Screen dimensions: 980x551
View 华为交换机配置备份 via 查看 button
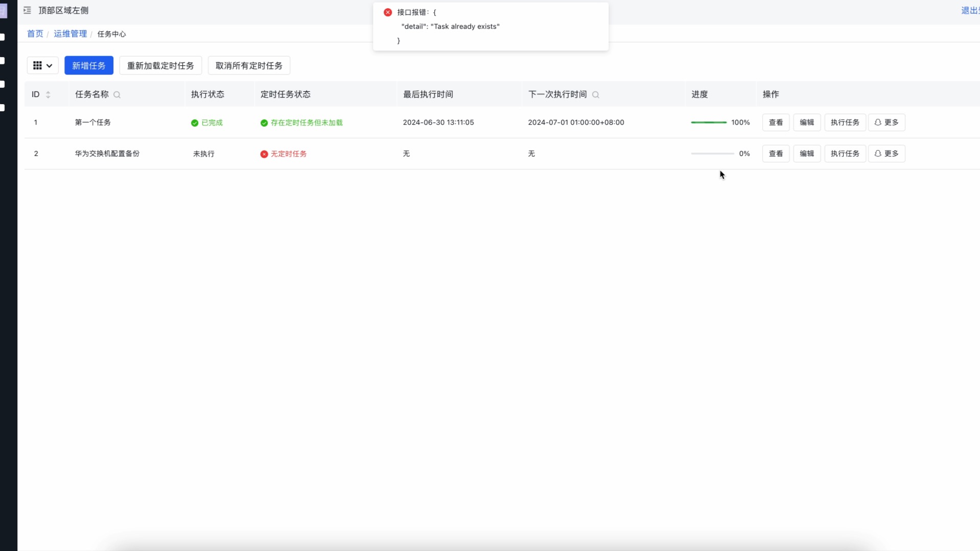click(776, 154)
